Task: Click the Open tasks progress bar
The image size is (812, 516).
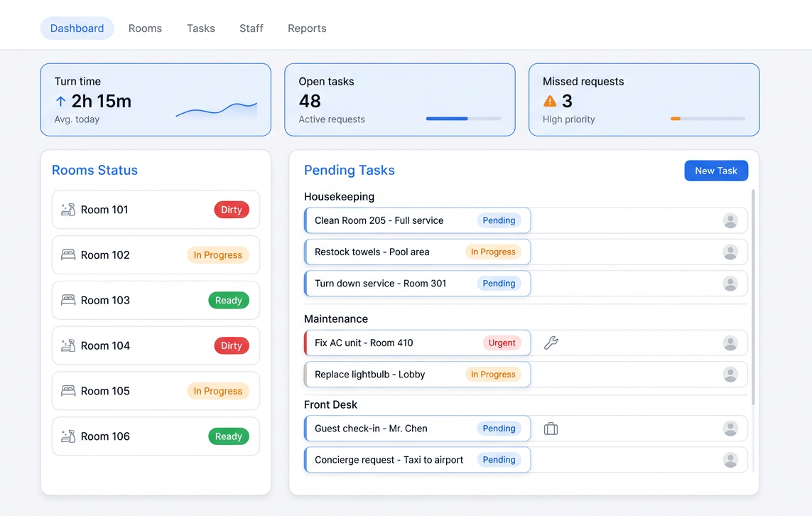Action: (x=463, y=119)
